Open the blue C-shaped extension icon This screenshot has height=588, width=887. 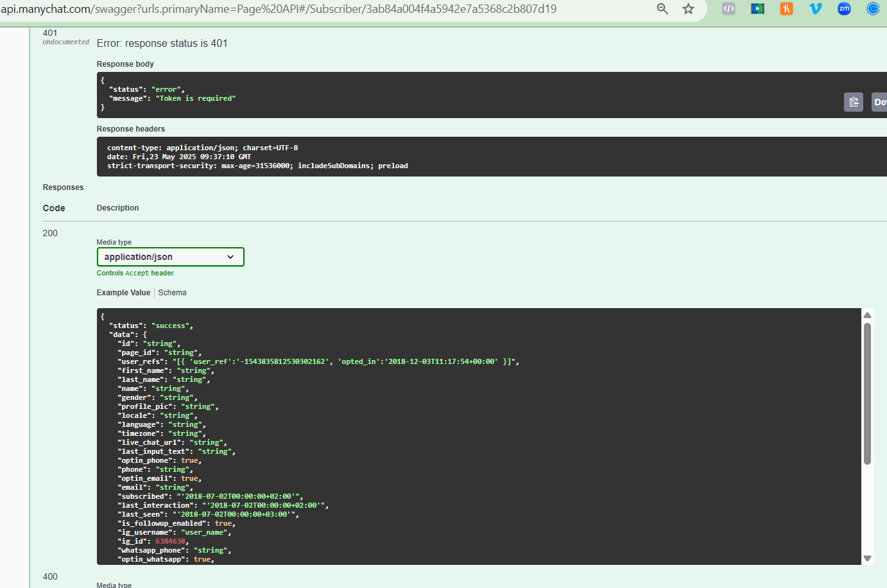[873, 9]
